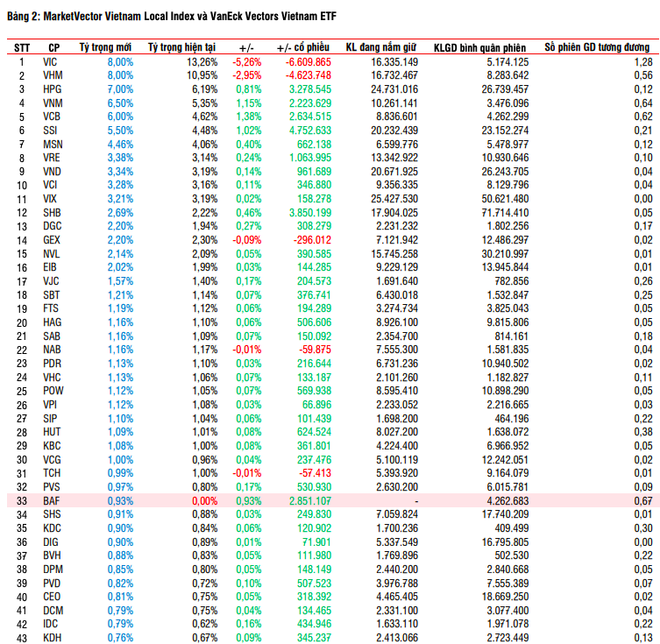Click the '+/- cổ phiếu' column header
Viewport: 660px width, 644px height.
click(303, 47)
